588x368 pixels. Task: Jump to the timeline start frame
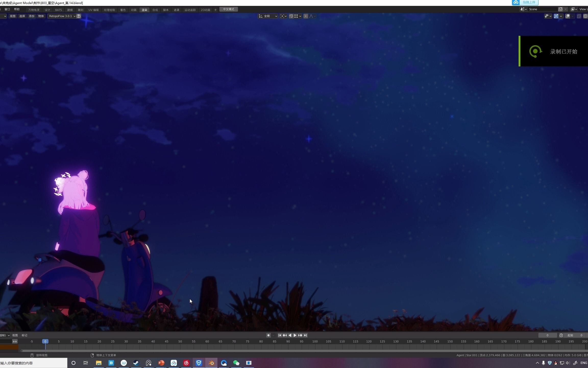click(280, 335)
